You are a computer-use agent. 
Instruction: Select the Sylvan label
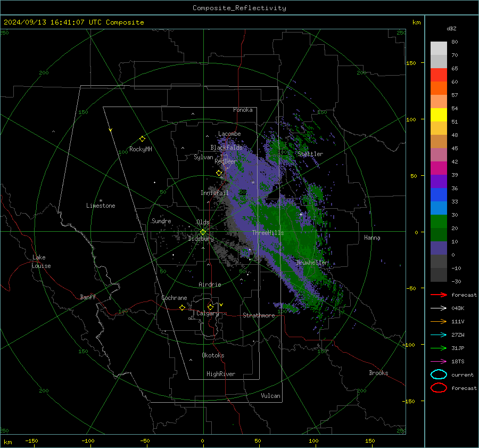[203, 157]
